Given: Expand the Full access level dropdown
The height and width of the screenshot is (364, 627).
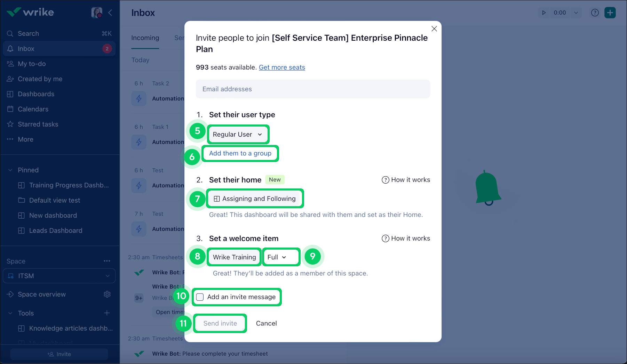Looking at the screenshot, I should 277,257.
